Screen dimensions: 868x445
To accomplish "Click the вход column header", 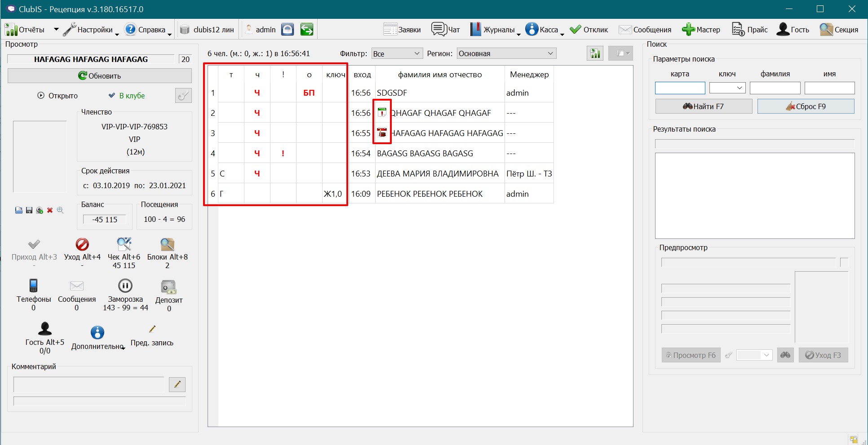I will pyautogui.click(x=362, y=75).
